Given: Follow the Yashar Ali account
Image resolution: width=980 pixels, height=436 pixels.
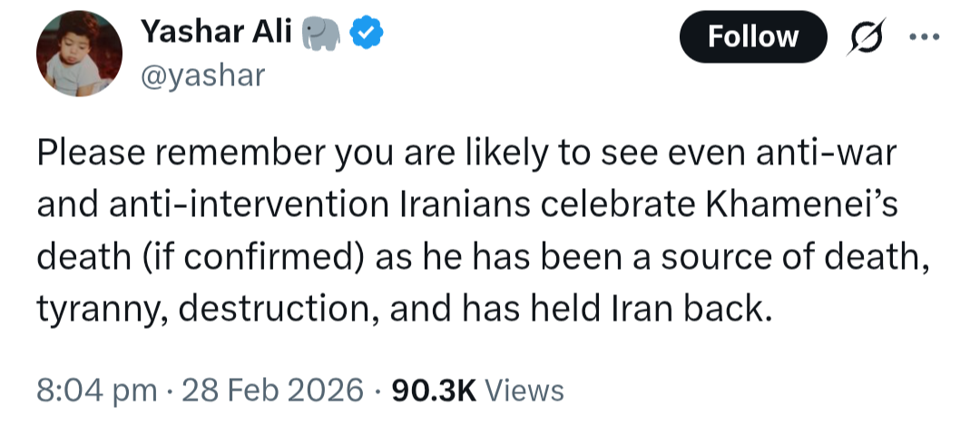Looking at the screenshot, I should pos(752,37).
